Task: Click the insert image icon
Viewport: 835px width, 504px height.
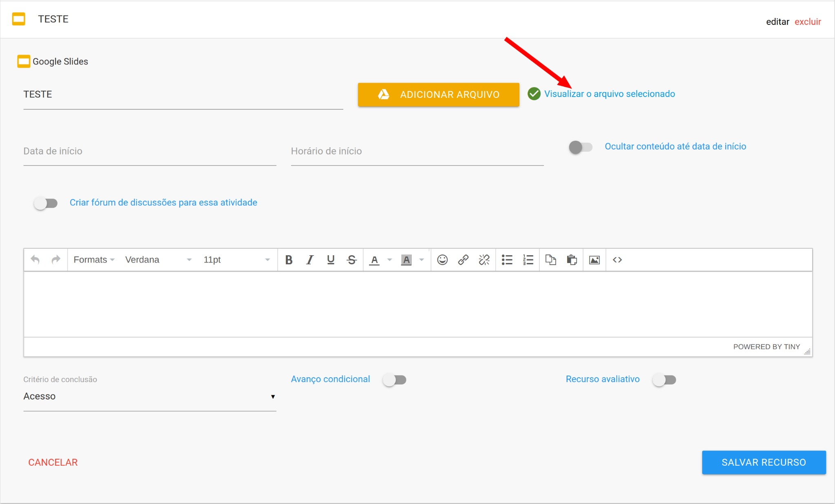Action: pos(594,260)
